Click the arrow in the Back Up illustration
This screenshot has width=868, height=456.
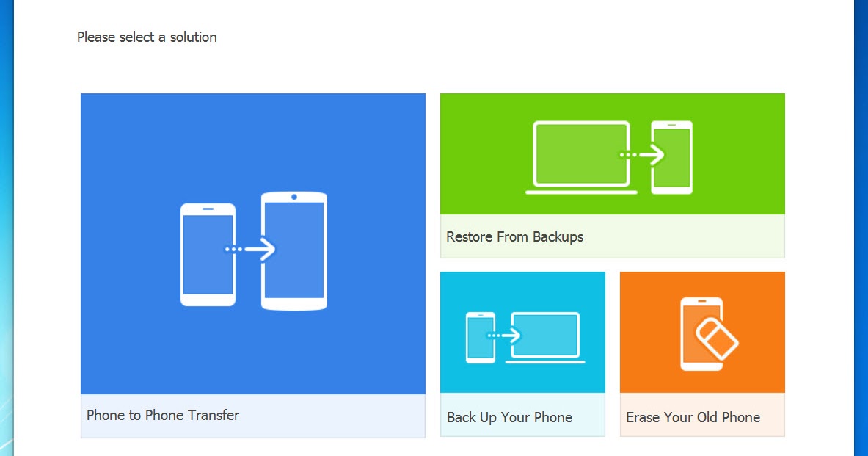505,334
